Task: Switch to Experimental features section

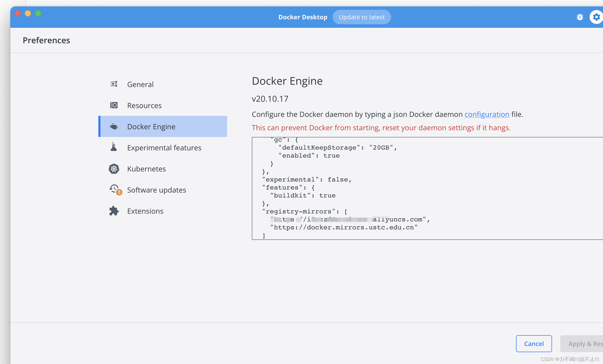Action: (x=163, y=148)
